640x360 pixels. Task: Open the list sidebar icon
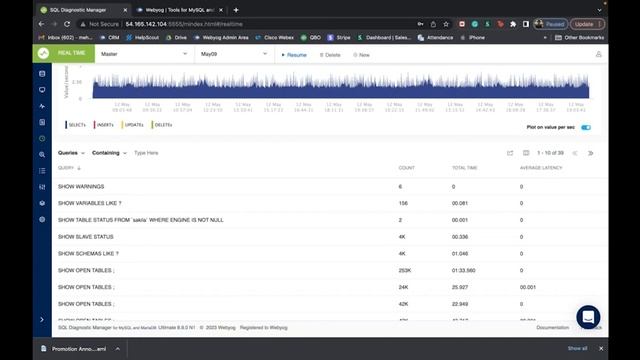42,171
